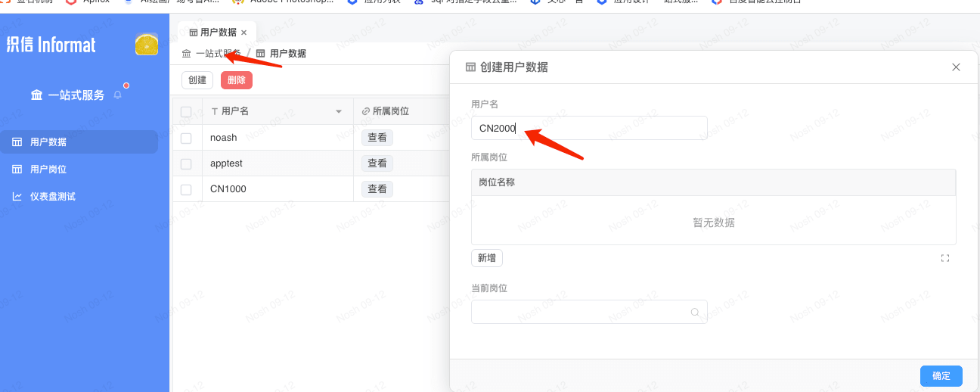Click 查看 in the CN1000 row
This screenshot has height=392, width=980.
(x=377, y=189)
